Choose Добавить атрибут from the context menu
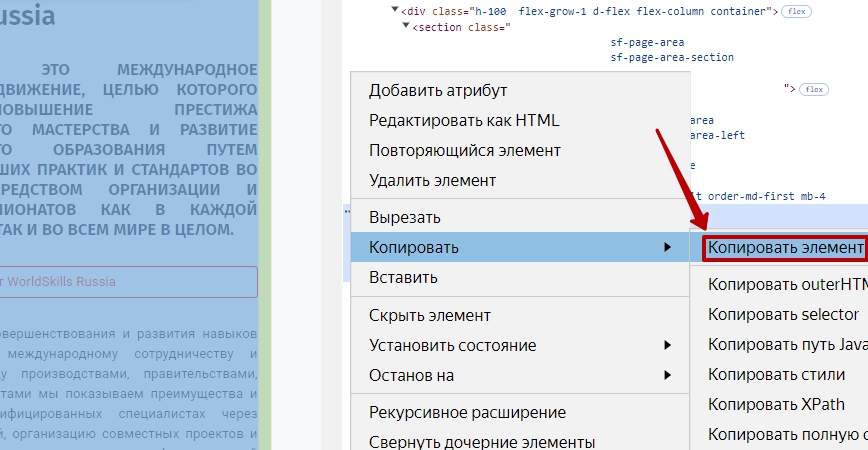The image size is (868, 450). (x=438, y=90)
